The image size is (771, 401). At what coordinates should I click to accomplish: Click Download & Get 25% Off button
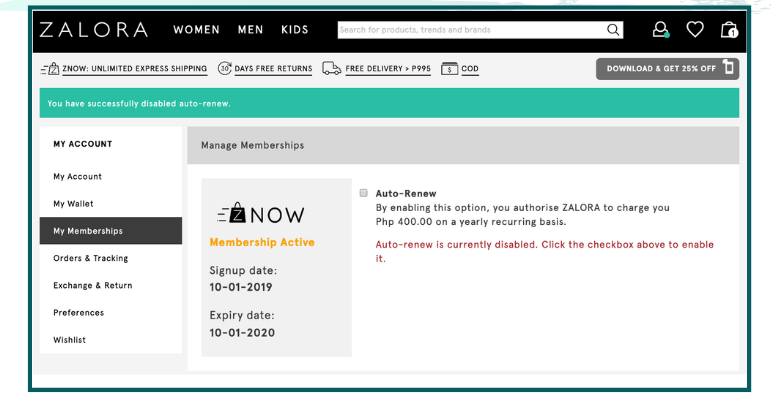click(x=667, y=69)
